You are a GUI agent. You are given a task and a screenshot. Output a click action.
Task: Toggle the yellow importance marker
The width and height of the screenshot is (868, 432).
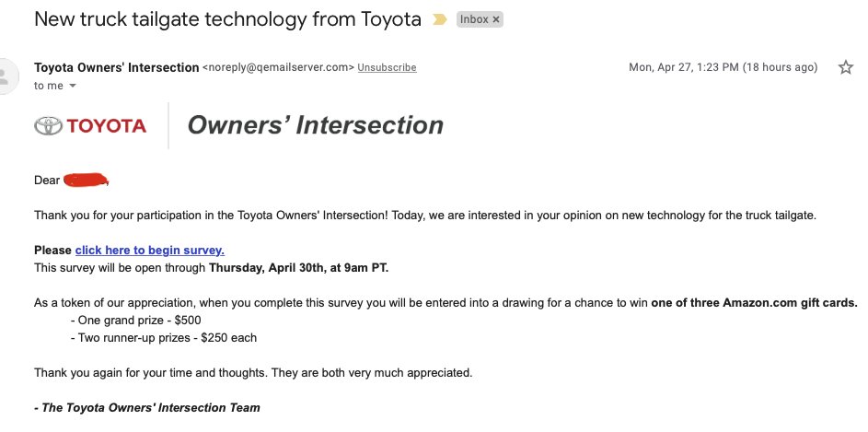point(440,19)
